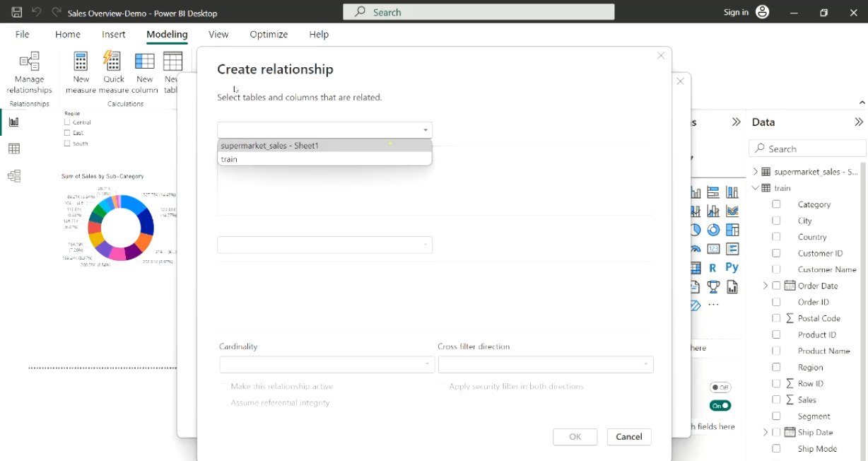Tick the Sales field checkbox

click(776, 399)
